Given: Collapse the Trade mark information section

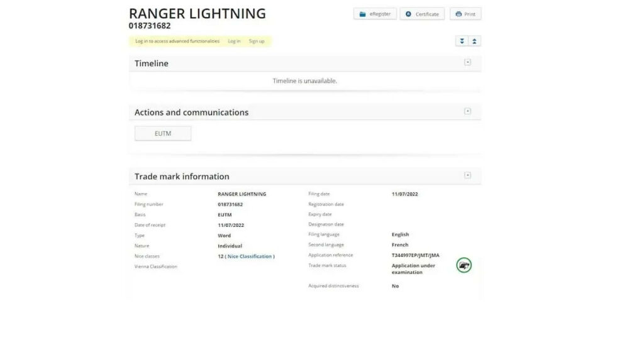Looking at the screenshot, I should tap(467, 175).
